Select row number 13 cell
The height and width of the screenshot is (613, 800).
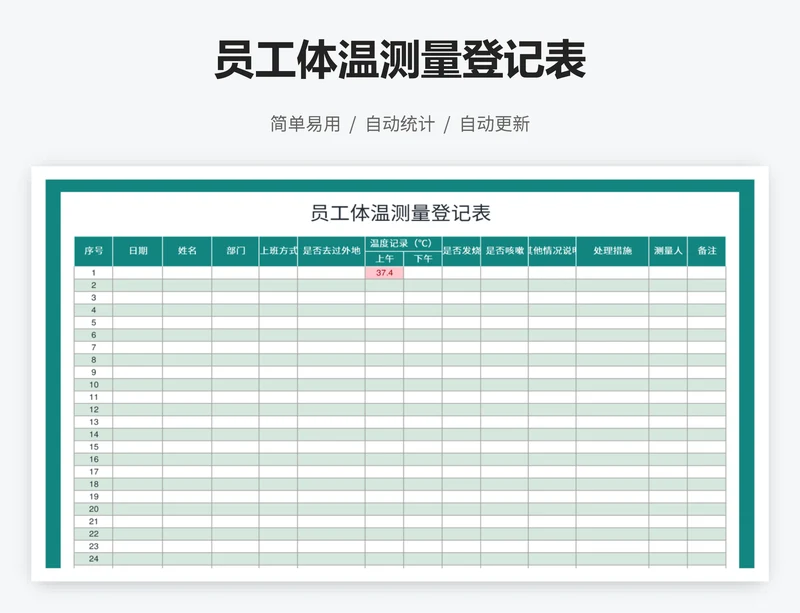coord(93,422)
